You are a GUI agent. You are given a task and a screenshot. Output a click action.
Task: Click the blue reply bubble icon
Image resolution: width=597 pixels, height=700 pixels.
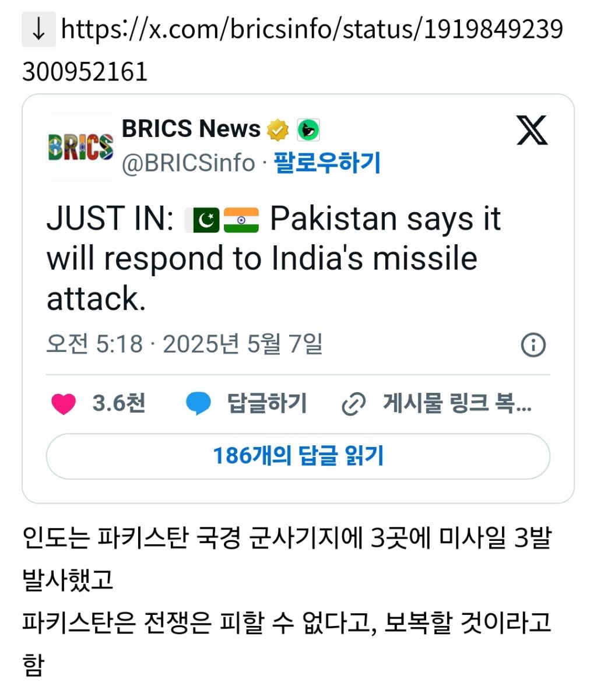pyautogui.click(x=198, y=404)
